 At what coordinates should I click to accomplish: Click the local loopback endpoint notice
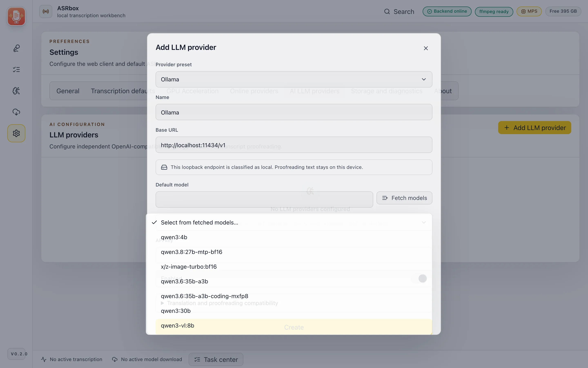294,167
